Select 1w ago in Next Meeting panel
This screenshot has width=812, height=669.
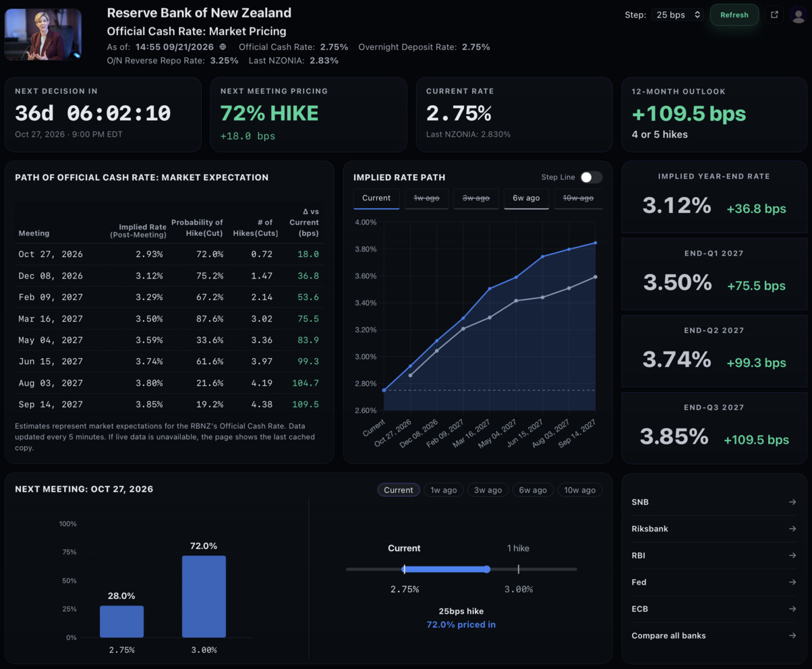tap(444, 490)
